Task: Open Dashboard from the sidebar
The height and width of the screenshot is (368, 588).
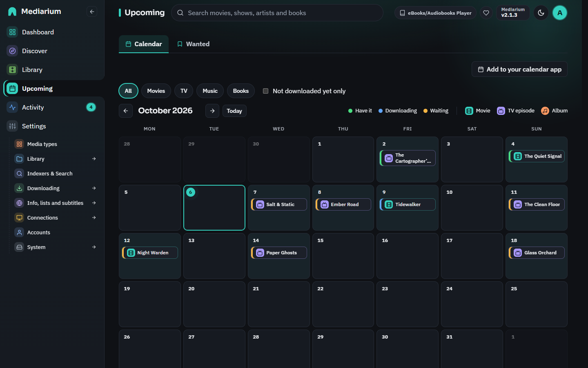Action: pyautogui.click(x=52, y=32)
